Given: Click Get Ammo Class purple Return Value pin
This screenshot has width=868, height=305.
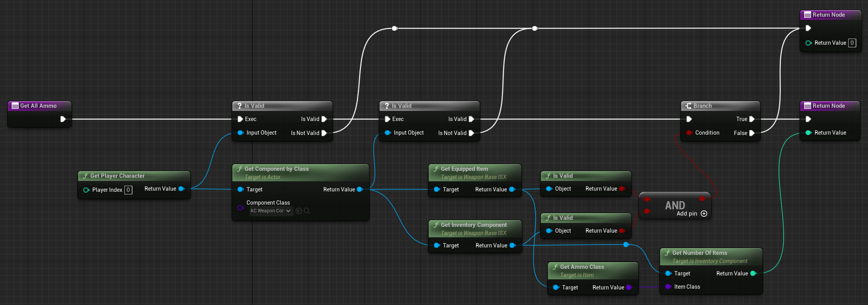Looking at the screenshot, I should (629, 287).
